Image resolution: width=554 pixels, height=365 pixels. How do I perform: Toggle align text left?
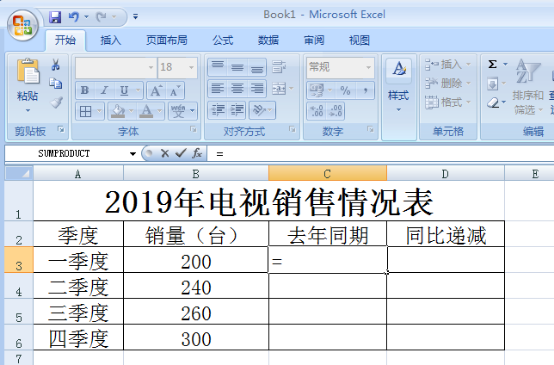click(218, 88)
